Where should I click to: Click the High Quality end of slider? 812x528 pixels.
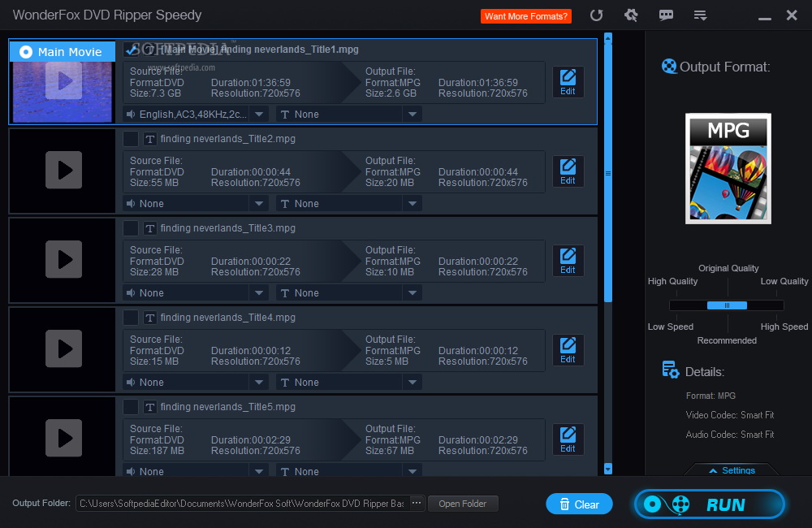tap(672, 281)
